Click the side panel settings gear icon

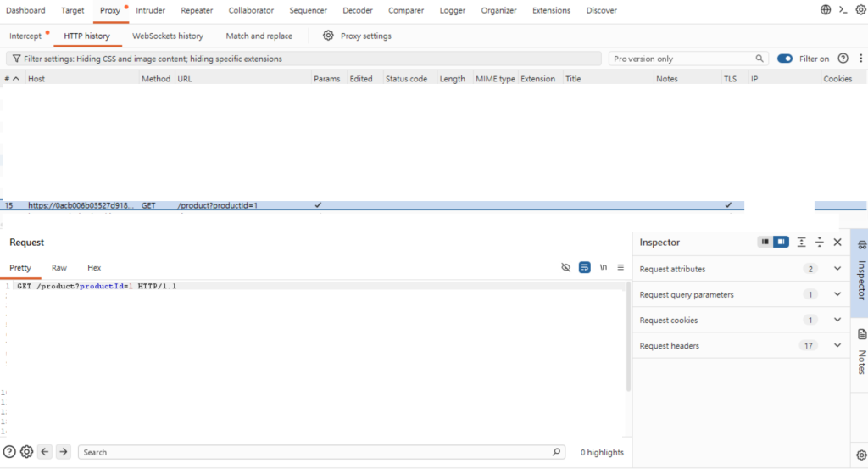point(861,455)
